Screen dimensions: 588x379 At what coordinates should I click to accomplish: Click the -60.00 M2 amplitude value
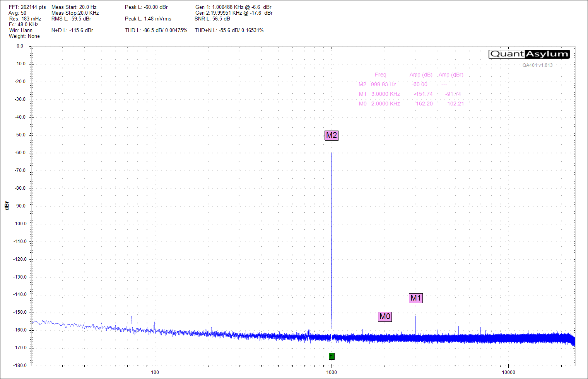(x=420, y=85)
